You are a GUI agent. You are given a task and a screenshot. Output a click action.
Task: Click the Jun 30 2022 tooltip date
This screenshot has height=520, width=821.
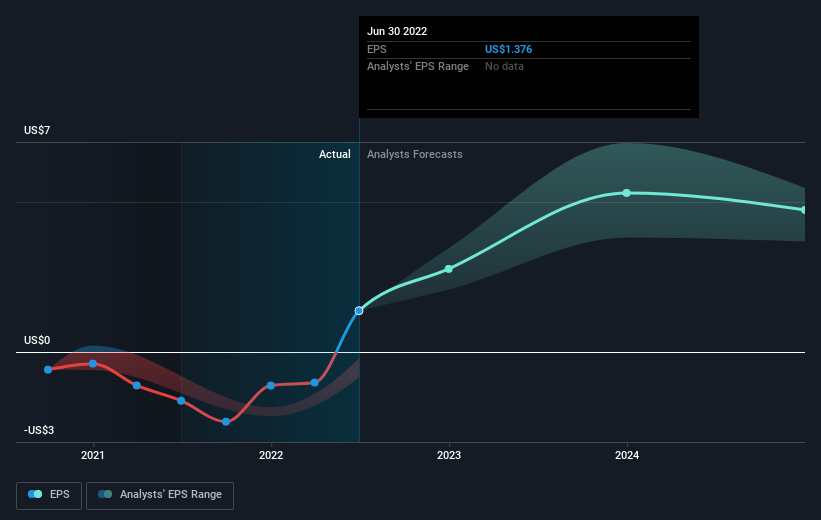(397, 31)
